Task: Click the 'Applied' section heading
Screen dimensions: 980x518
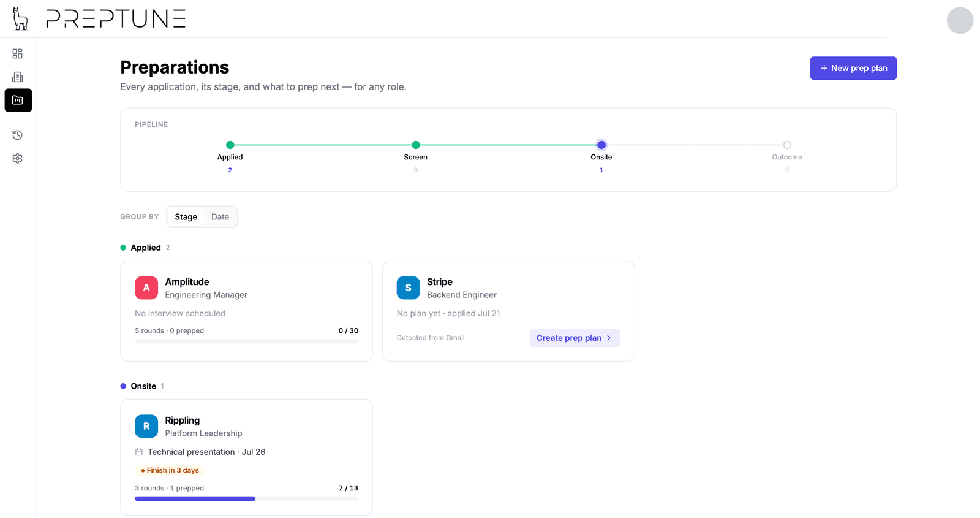Action: [x=146, y=248]
